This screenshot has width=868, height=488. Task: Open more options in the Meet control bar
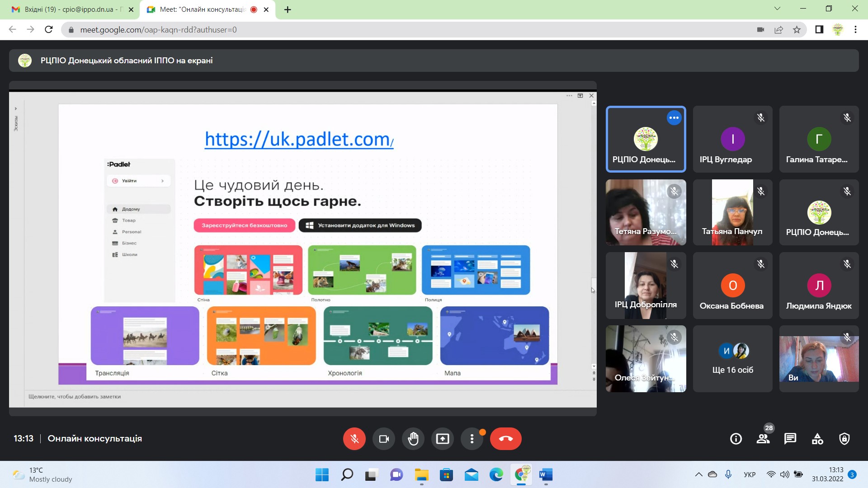point(472,439)
